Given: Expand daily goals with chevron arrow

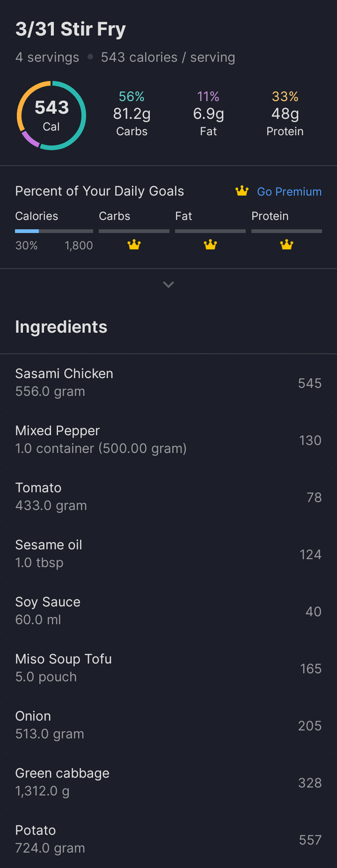Looking at the screenshot, I should (x=168, y=284).
